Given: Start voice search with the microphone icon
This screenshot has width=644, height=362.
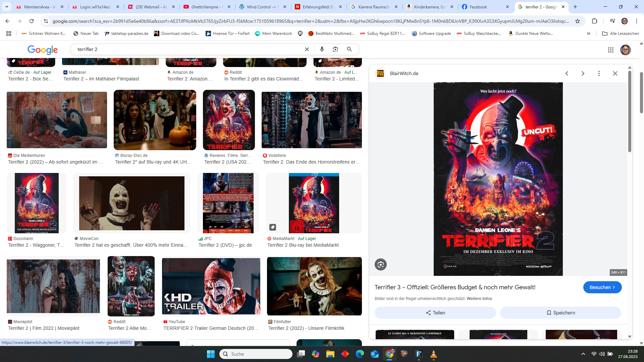Looking at the screenshot, I should click(322, 49).
